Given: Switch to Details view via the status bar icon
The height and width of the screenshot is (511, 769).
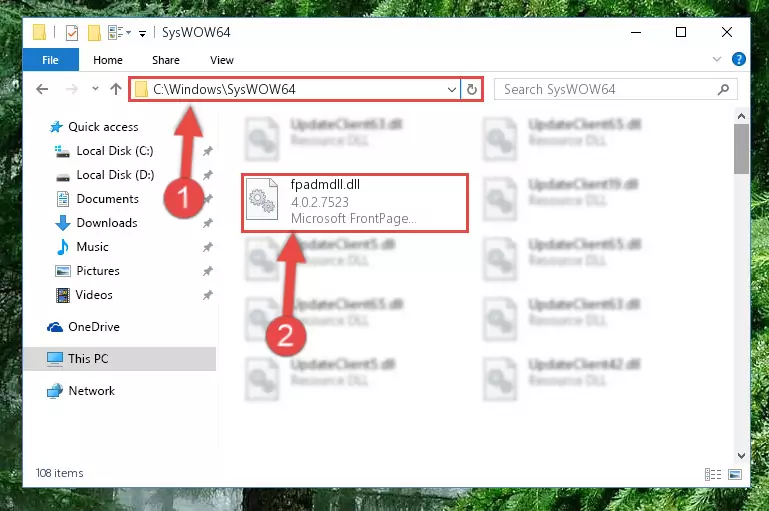Looking at the screenshot, I should [713, 474].
